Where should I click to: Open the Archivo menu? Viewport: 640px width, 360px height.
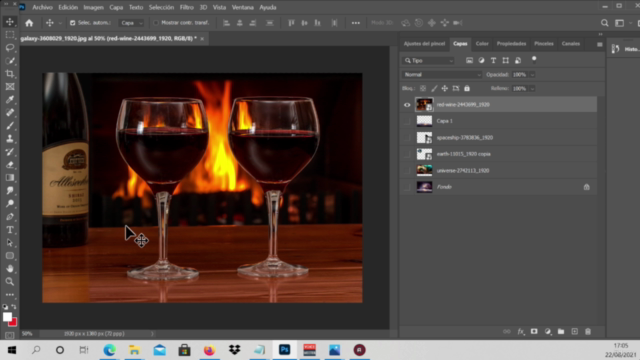[42, 7]
